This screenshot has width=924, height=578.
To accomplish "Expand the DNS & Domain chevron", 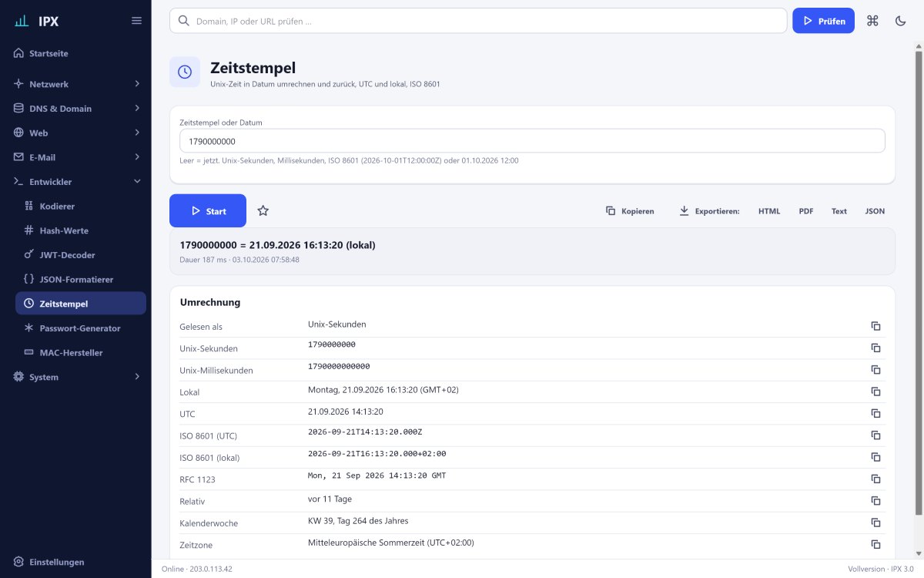I will (x=137, y=108).
